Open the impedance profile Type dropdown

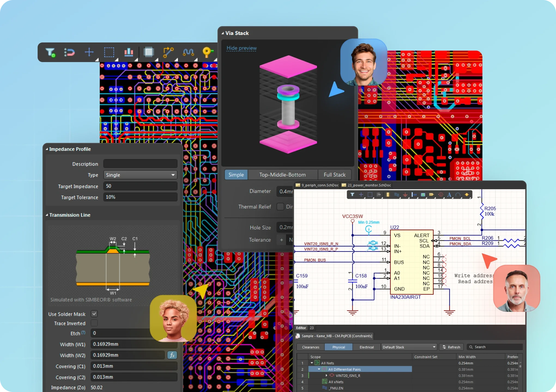[x=140, y=175]
